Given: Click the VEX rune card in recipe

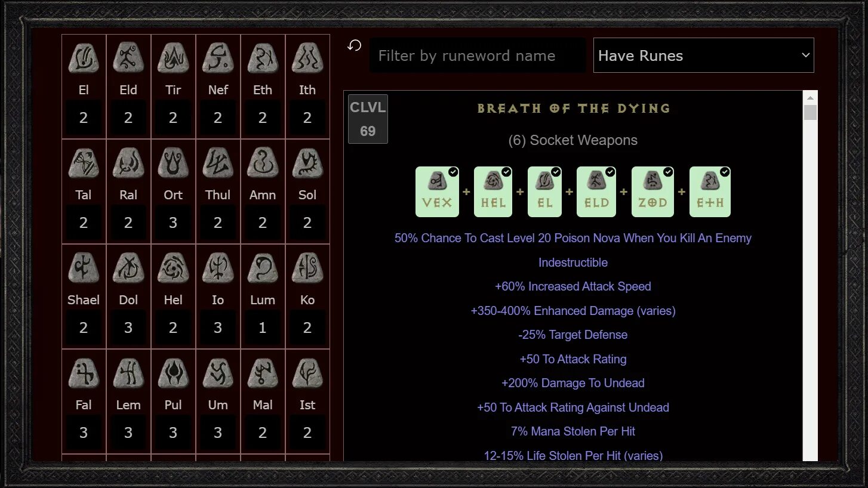Looking at the screenshot, I should [x=437, y=192].
